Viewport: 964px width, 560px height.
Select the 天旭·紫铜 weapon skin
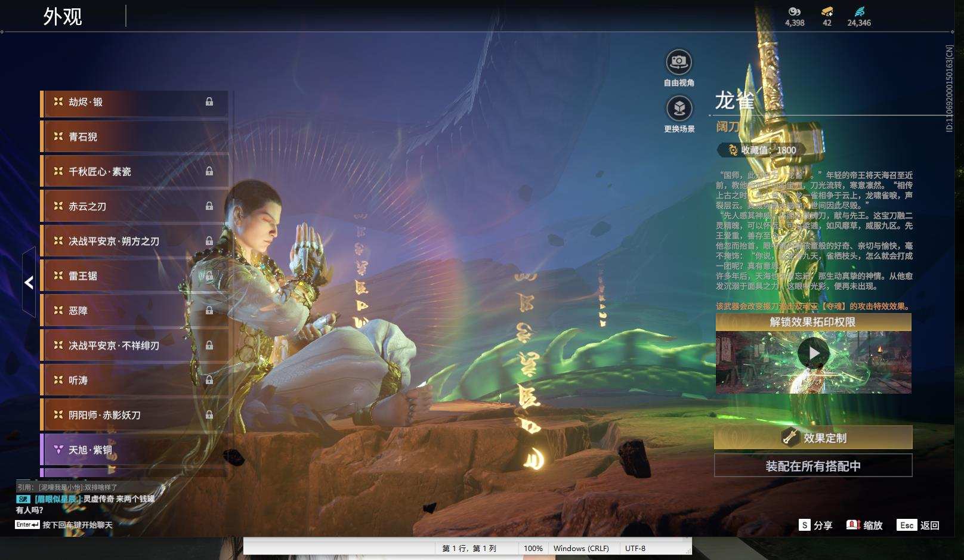click(x=134, y=450)
